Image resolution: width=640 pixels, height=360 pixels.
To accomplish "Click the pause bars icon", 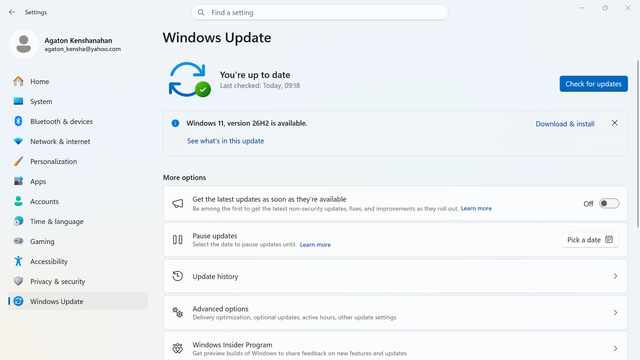I will pyautogui.click(x=178, y=240).
